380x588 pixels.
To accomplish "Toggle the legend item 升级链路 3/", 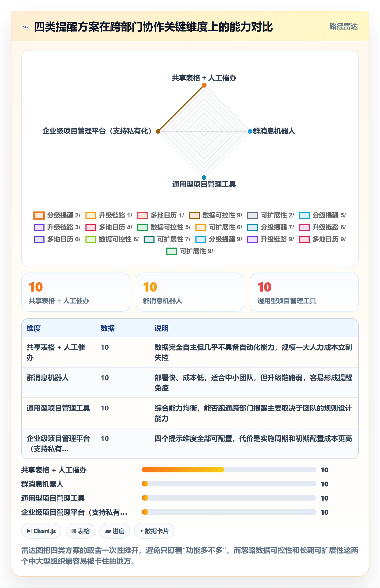I will [57, 227].
